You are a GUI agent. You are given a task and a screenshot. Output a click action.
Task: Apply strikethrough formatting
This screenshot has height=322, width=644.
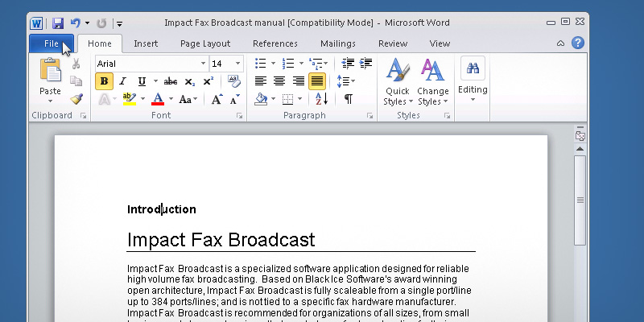(170, 81)
